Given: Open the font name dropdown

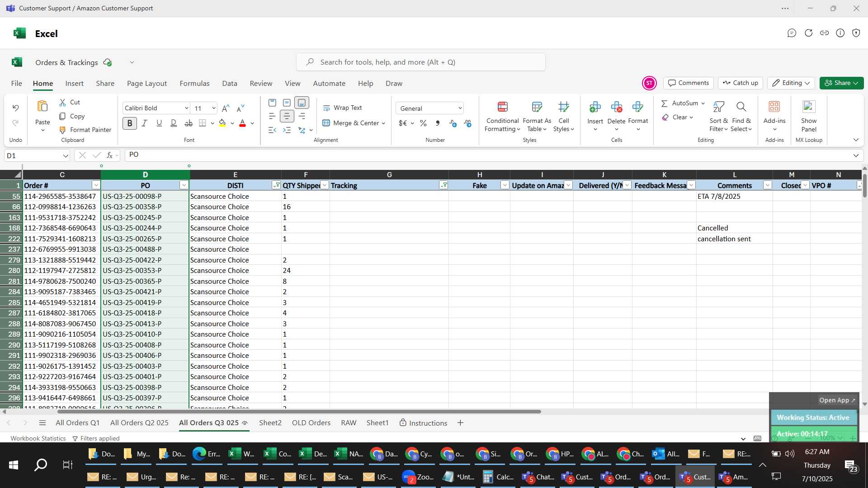Looking at the screenshot, I should (x=186, y=108).
